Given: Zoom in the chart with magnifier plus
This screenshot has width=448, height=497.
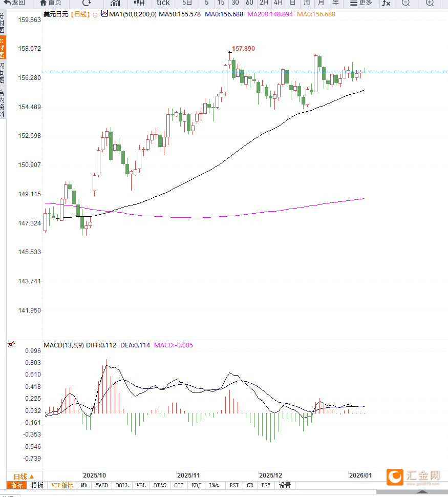Looking at the screenshot, I should point(430,3).
